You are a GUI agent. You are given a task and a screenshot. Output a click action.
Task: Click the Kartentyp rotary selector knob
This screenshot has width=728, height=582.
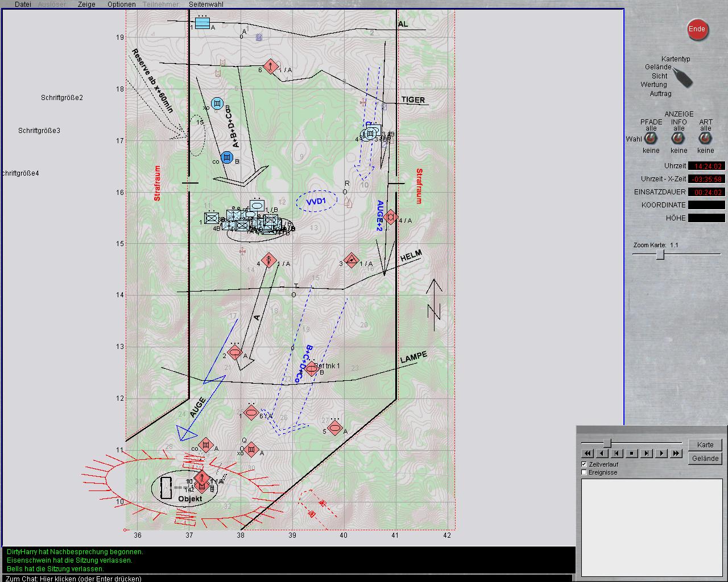click(x=682, y=77)
